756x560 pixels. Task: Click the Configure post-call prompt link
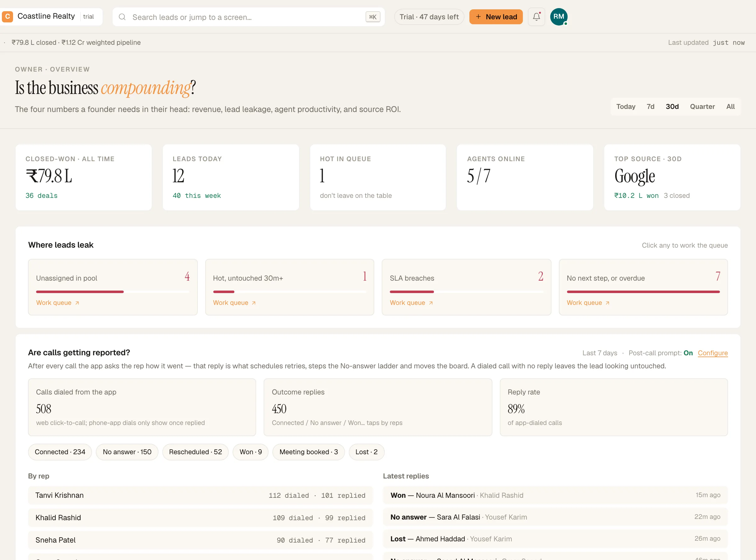pyautogui.click(x=713, y=353)
